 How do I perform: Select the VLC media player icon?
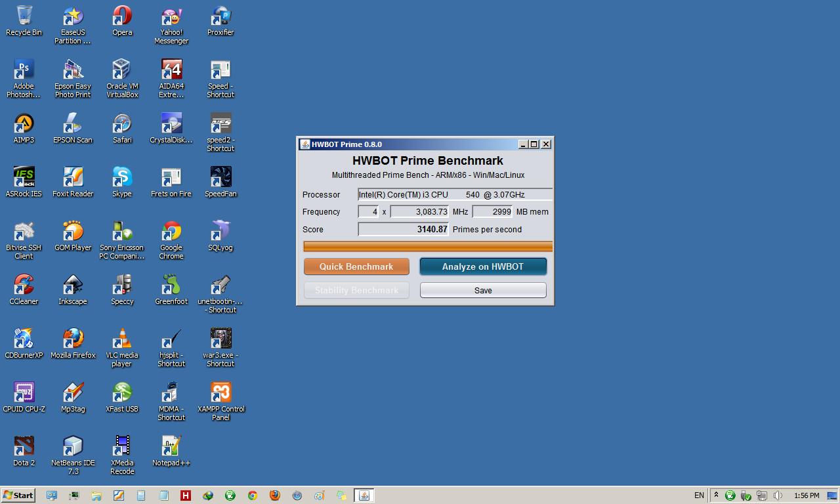(122, 348)
